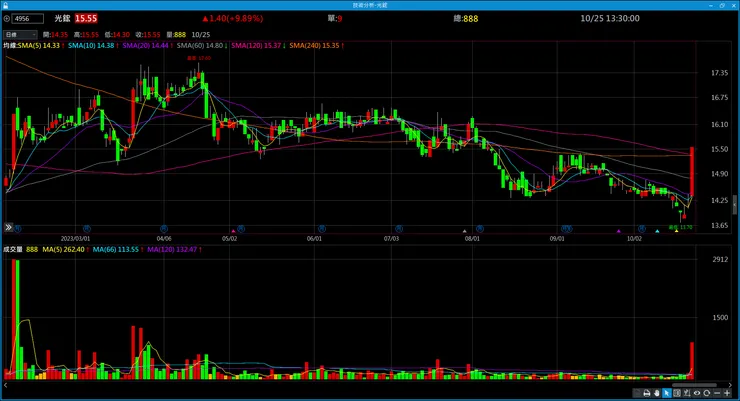
Task: Click the lock icon in title bar
Action: 5,5
